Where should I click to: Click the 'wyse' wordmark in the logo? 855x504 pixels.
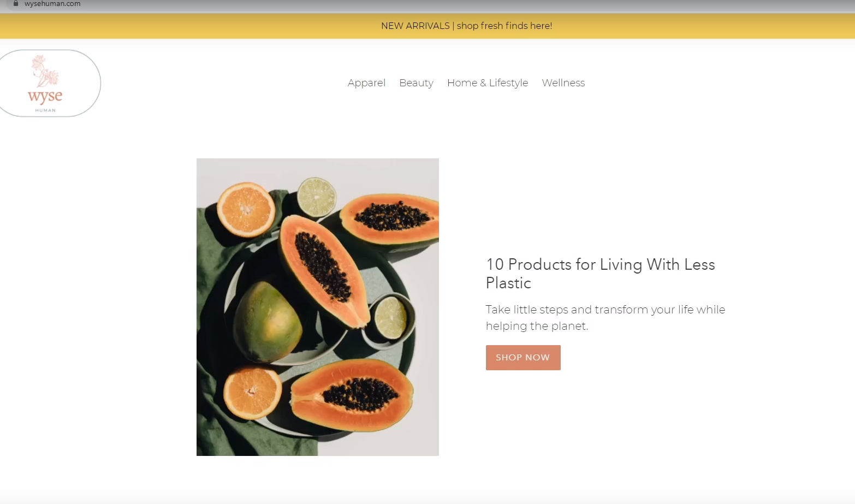pyautogui.click(x=45, y=97)
